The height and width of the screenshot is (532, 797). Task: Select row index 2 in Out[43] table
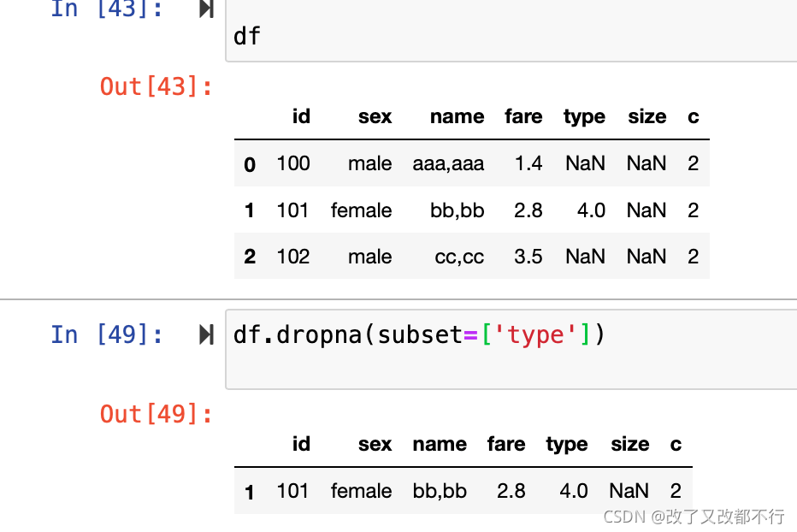pyautogui.click(x=250, y=257)
